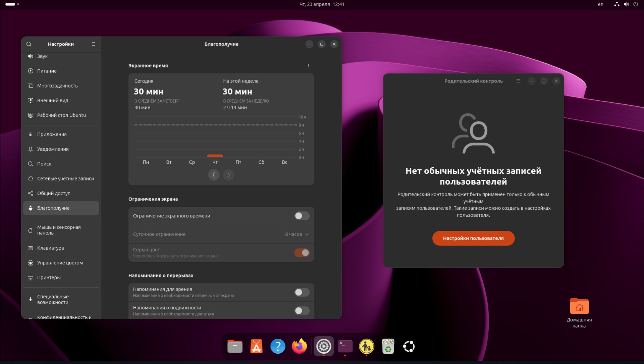Open the daily limit 8 hours dropdown
The image size is (644, 364).
point(297,234)
